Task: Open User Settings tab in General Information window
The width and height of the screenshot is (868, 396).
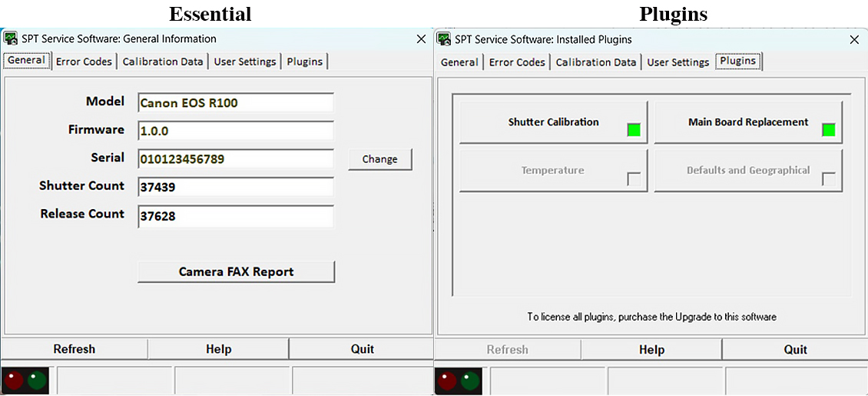Action: tap(245, 62)
